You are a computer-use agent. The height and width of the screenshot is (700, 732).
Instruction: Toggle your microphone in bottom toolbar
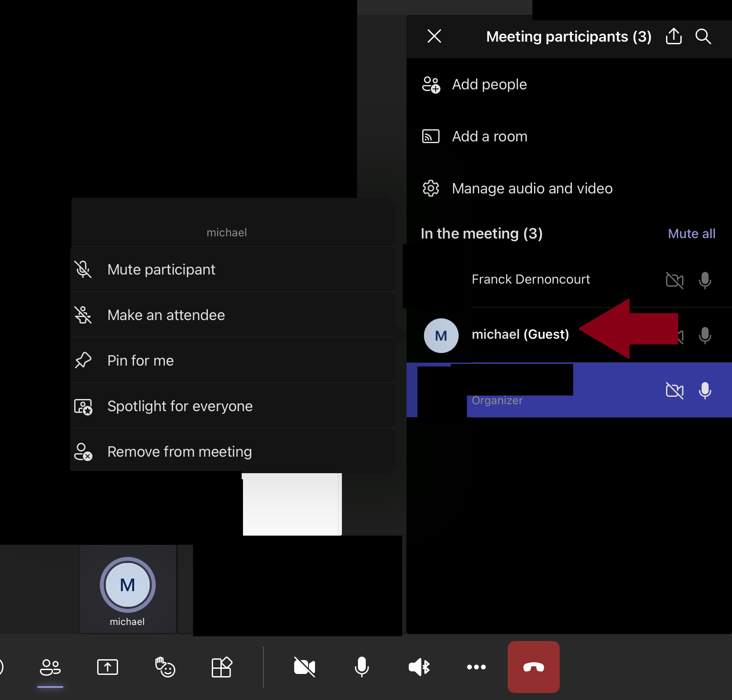pos(362,667)
